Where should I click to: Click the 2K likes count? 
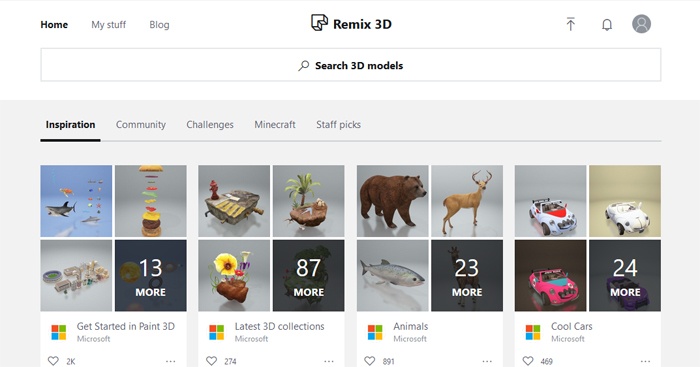tap(71, 361)
